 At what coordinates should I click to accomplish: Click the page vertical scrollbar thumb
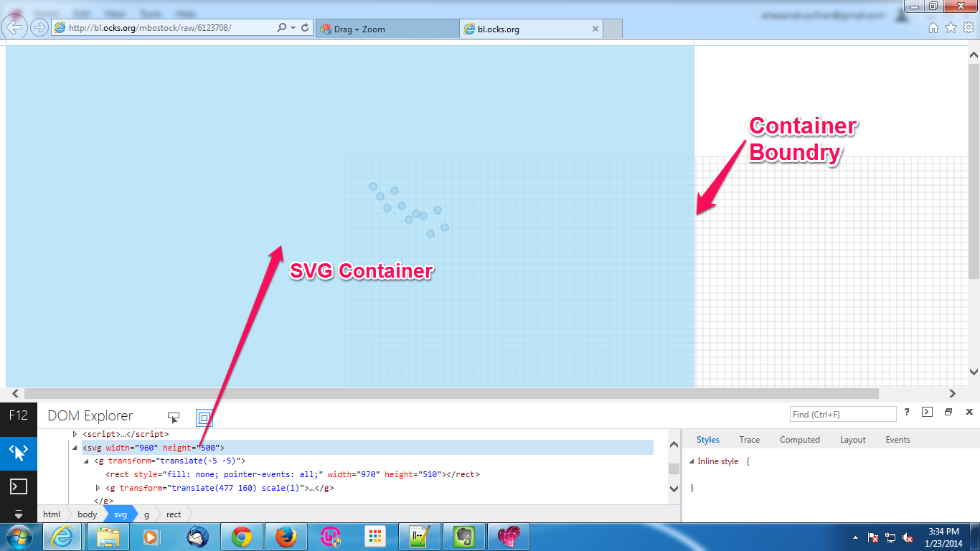tap(974, 170)
